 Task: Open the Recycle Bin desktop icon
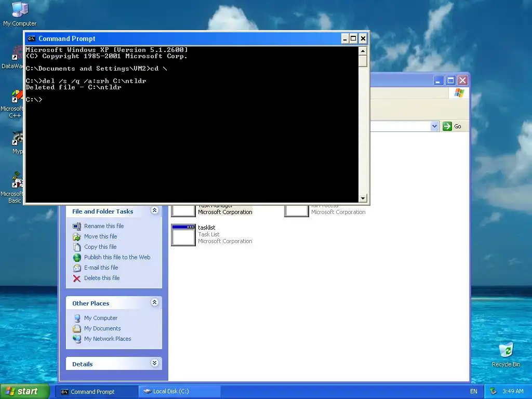(506, 355)
